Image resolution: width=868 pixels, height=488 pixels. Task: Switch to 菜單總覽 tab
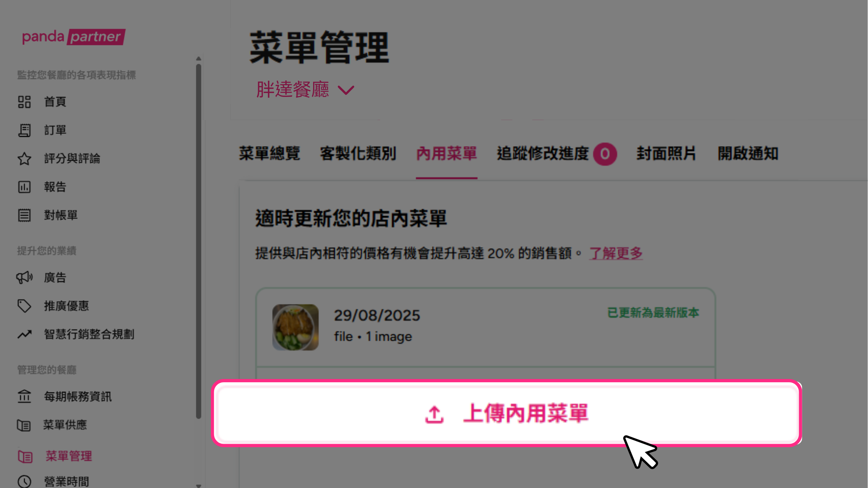[x=269, y=154]
